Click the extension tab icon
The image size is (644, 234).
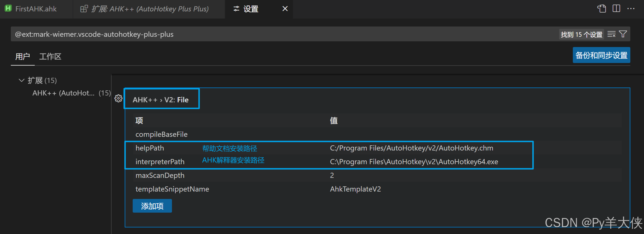[84, 9]
